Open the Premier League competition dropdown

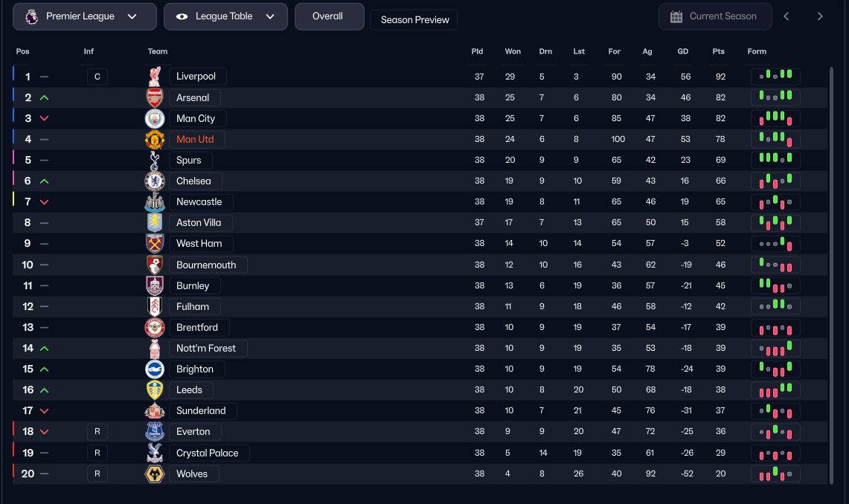85,16
